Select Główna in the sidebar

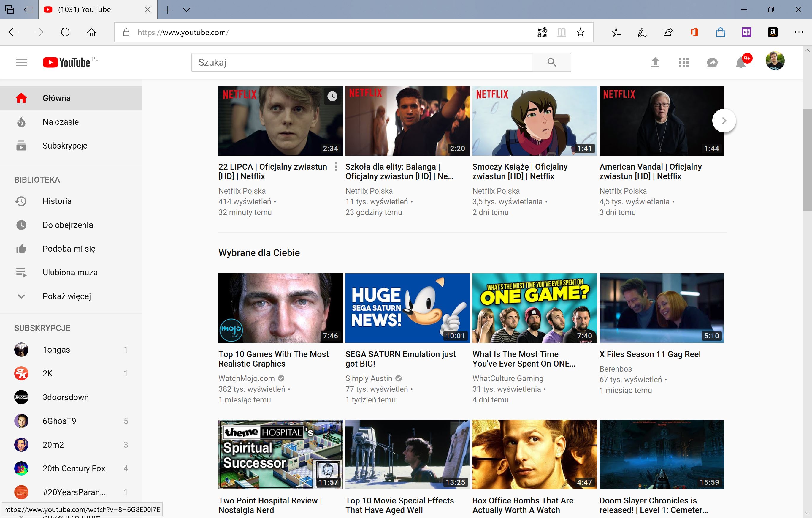[71, 98]
